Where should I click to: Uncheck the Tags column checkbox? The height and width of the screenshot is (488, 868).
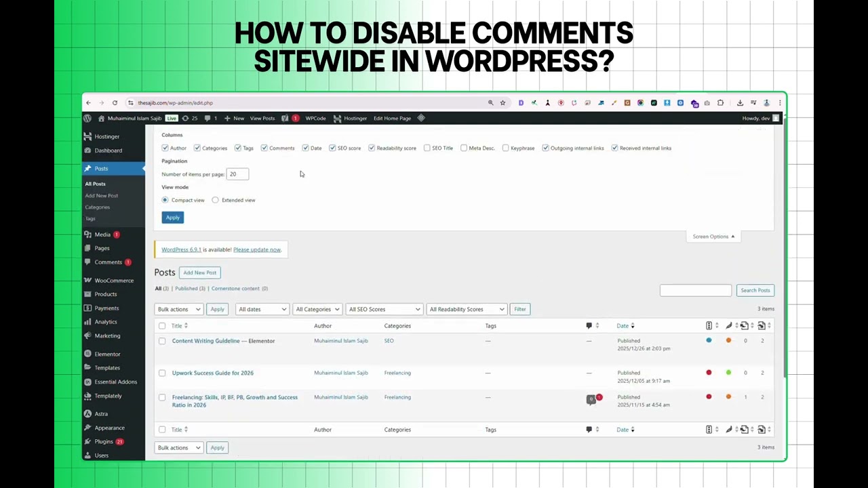click(x=238, y=148)
